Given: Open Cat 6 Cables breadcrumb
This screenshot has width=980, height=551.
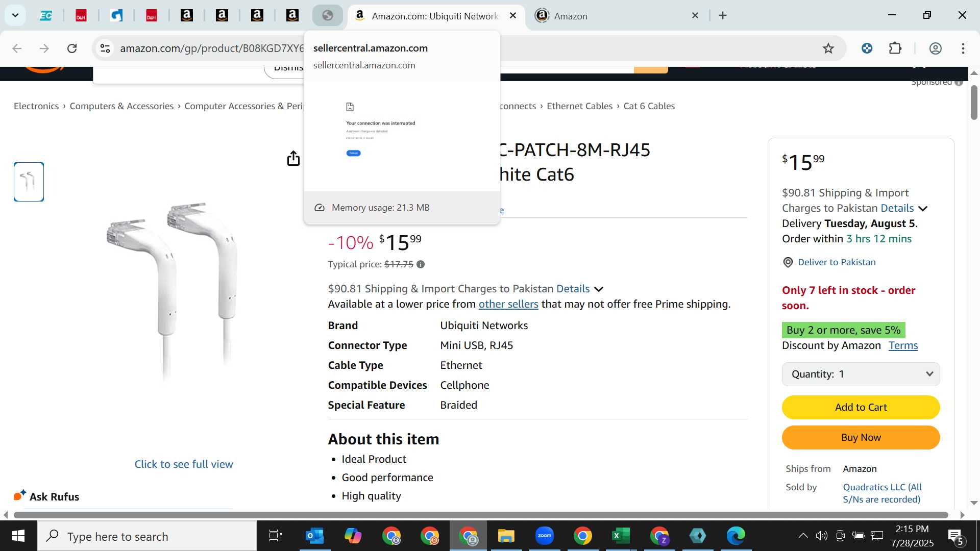Looking at the screenshot, I should pos(649,106).
